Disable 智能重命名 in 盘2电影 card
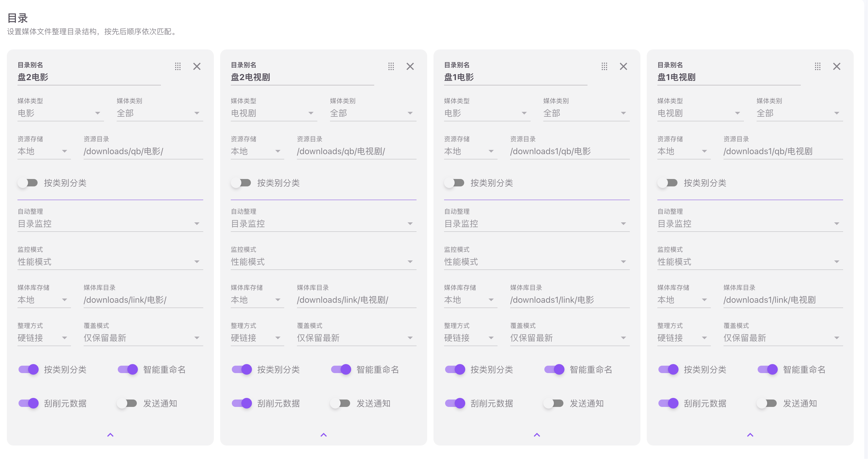868x459 pixels. [x=128, y=369]
